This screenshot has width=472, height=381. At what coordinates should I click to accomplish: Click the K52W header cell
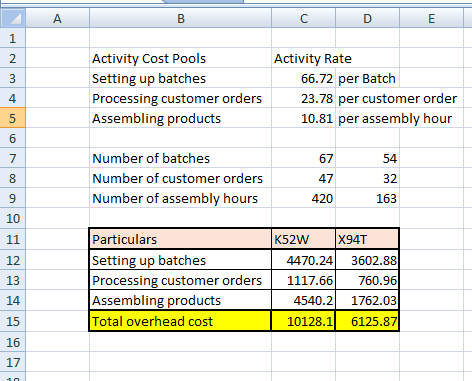pyautogui.click(x=304, y=239)
